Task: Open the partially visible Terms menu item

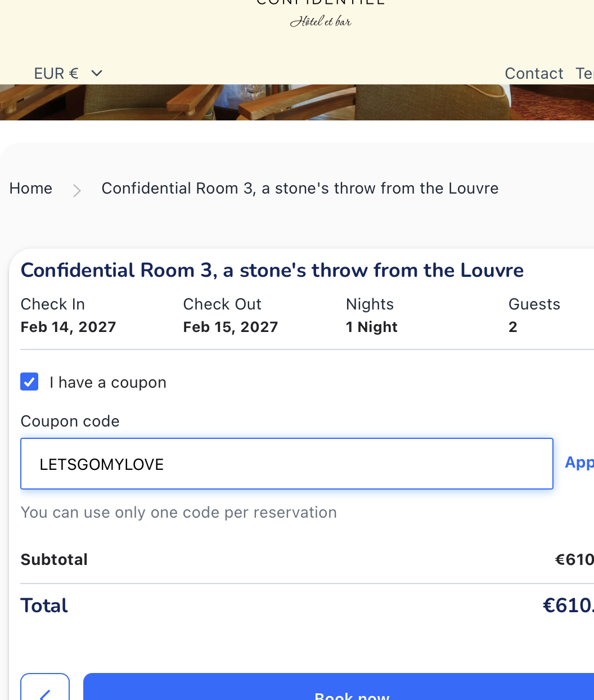Action: [x=584, y=73]
